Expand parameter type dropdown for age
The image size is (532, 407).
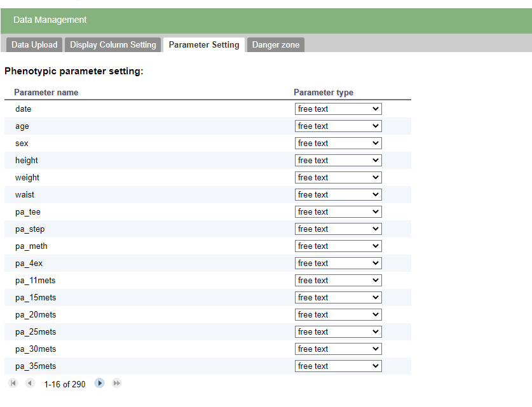(338, 126)
